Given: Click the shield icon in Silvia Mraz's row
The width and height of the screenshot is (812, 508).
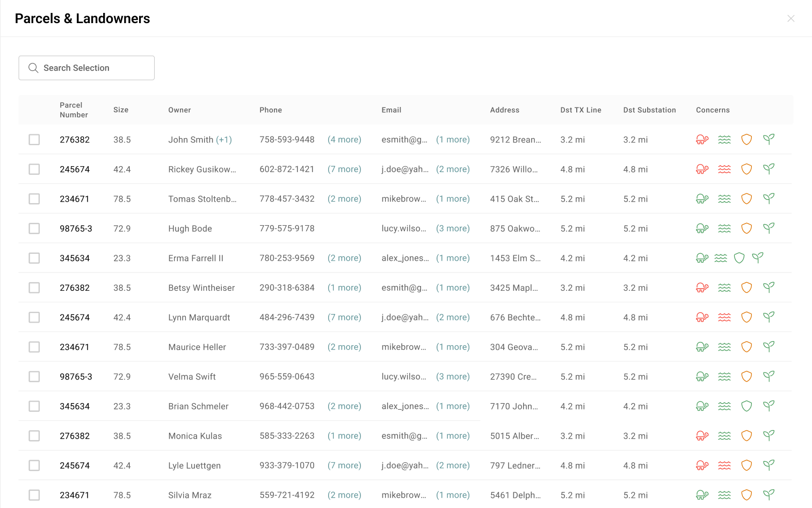Looking at the screenshot, I should point(746,495).
